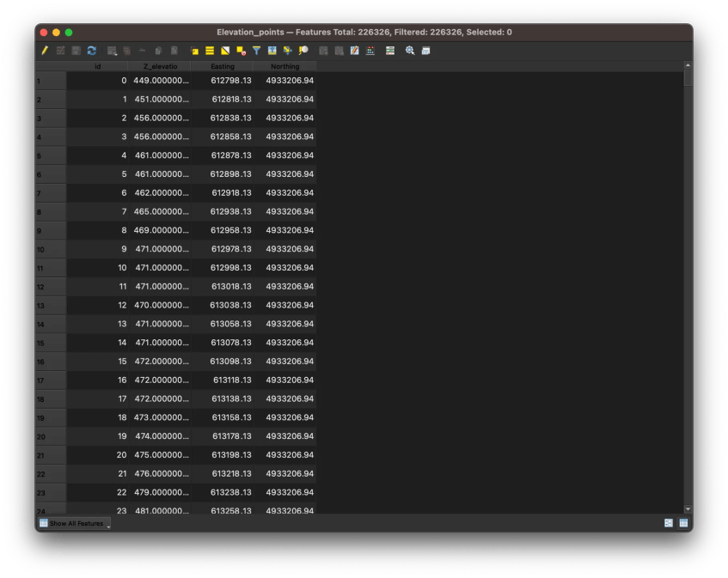Click Z_elevatio cell 474.000000...
Image resolution: width=728 pixels, height=578 pixels.
point(160,436)
